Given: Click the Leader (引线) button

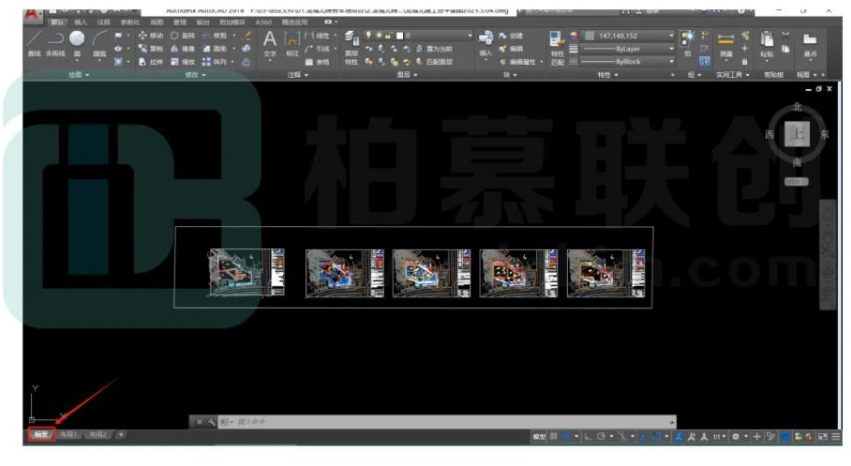Looking at the screenshot, I should [x=318, y=49].
